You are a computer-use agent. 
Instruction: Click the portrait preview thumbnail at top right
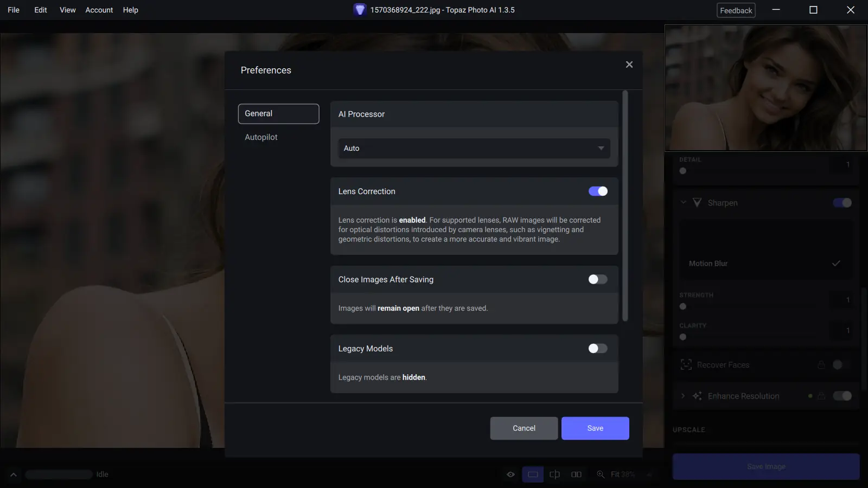pyautogui.click(x=766, y=88)
